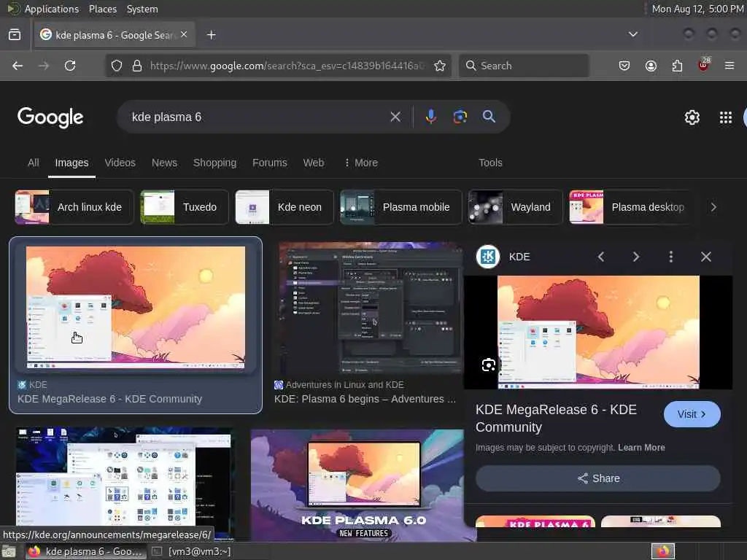
Task: Open the Pocket save icon
Action: click(x=624, y=66)
